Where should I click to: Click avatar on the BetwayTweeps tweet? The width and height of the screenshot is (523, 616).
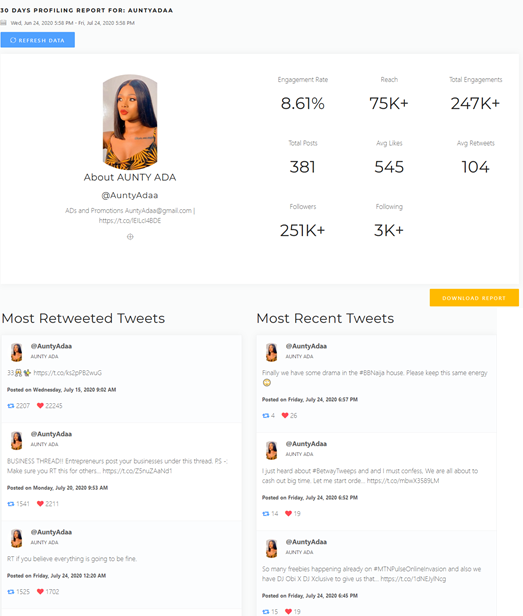(x=272, y=450)
